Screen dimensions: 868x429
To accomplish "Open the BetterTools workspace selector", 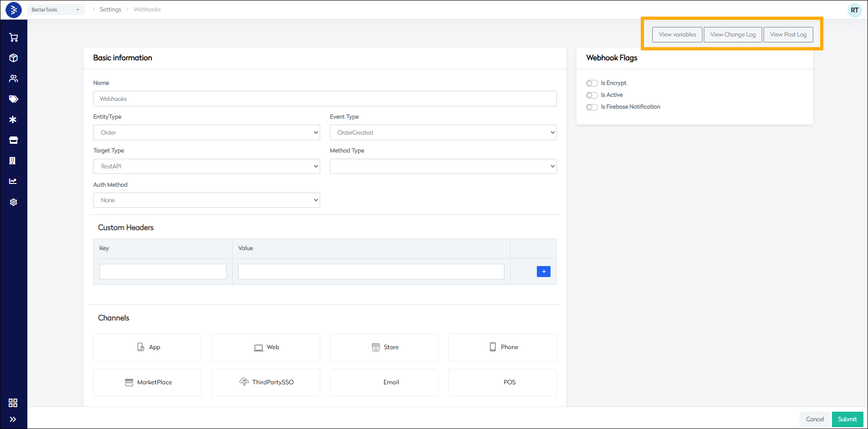I will point(56,9).
